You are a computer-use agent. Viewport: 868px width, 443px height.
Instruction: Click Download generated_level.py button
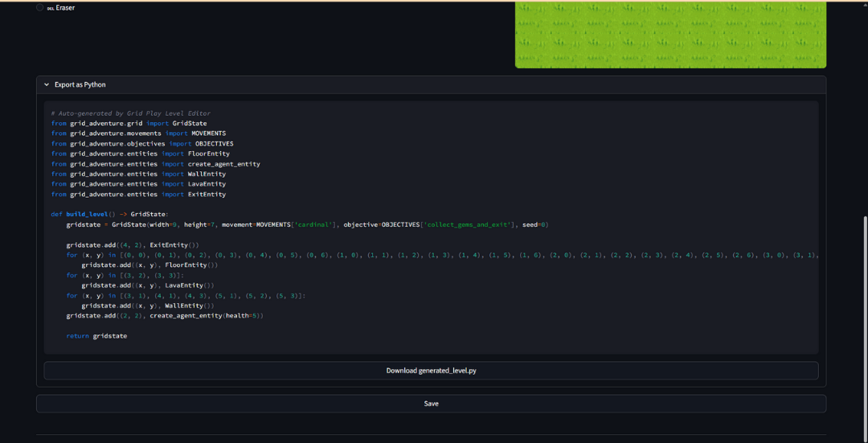(431, 371)
